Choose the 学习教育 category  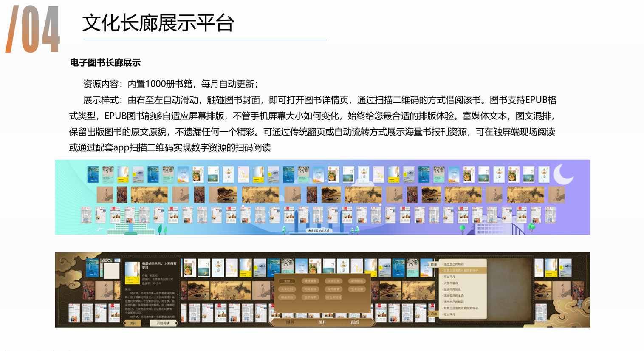click(x=333, y=289)
